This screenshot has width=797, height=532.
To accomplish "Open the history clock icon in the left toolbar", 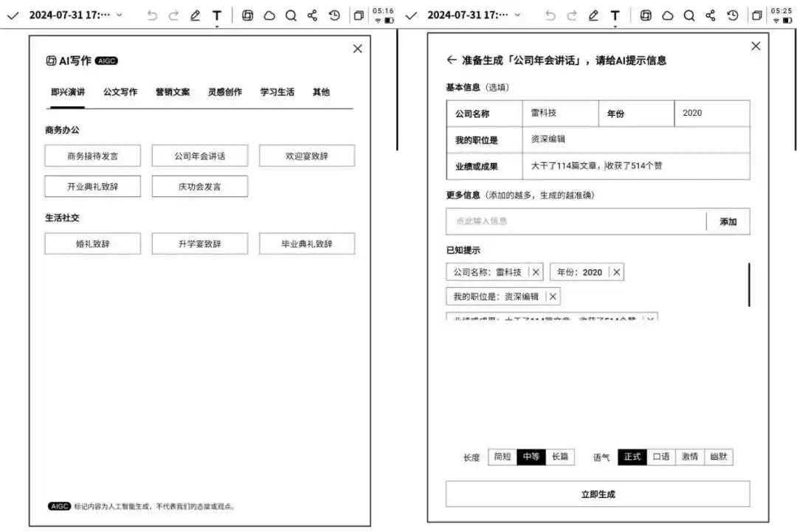I will 334,15.
